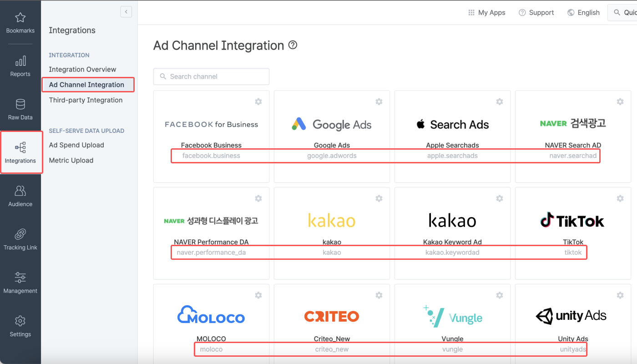Click unity Ads logo
The width and height of the screenshot is (637, 364).
click(571, 315)
